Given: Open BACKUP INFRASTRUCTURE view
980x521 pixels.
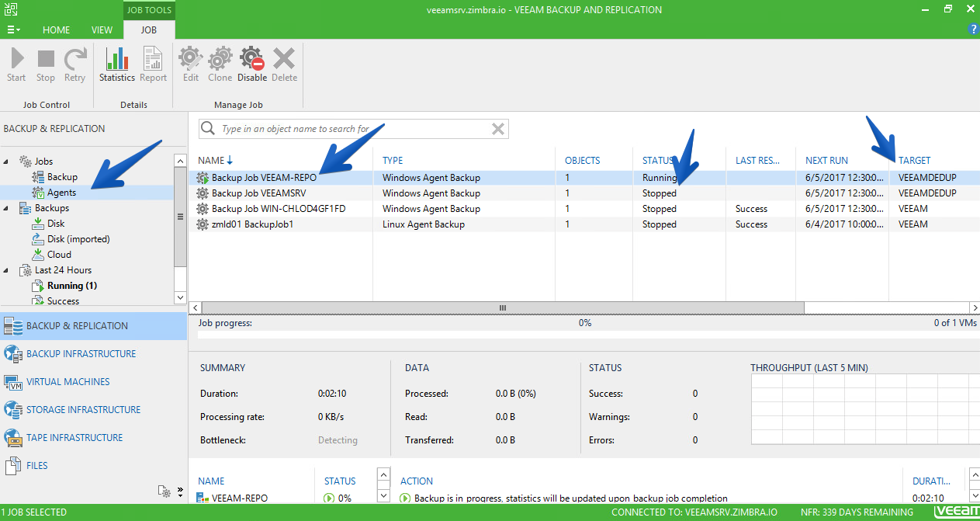Looking at the screenshot, I should point(81,354).
